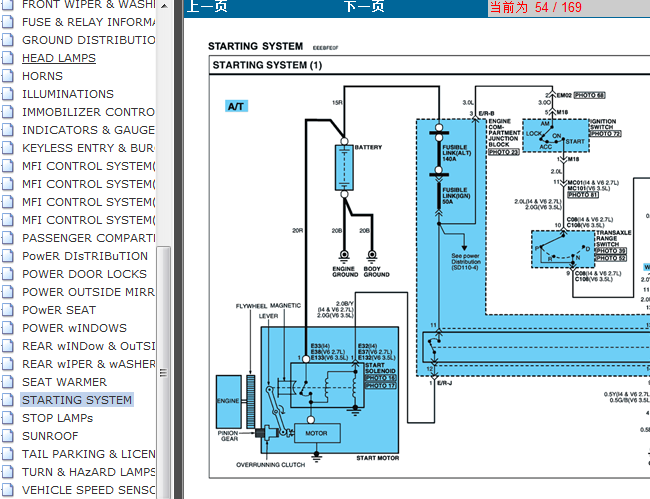Click the page icon beside TURN & HAzARD LAMPS
The width and height of the screenshot is (650, 499).
point(7,472)
